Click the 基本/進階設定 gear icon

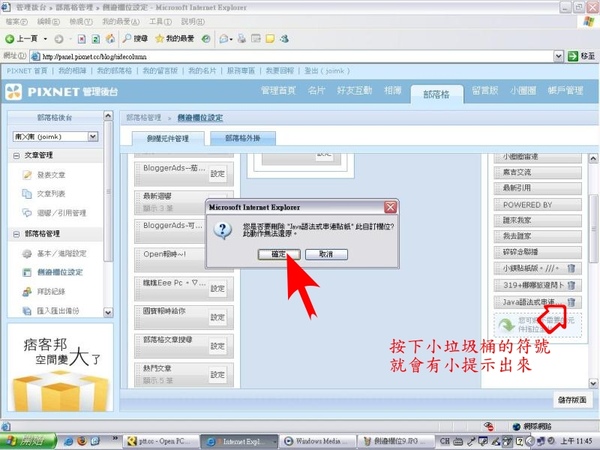click(27, 253)
